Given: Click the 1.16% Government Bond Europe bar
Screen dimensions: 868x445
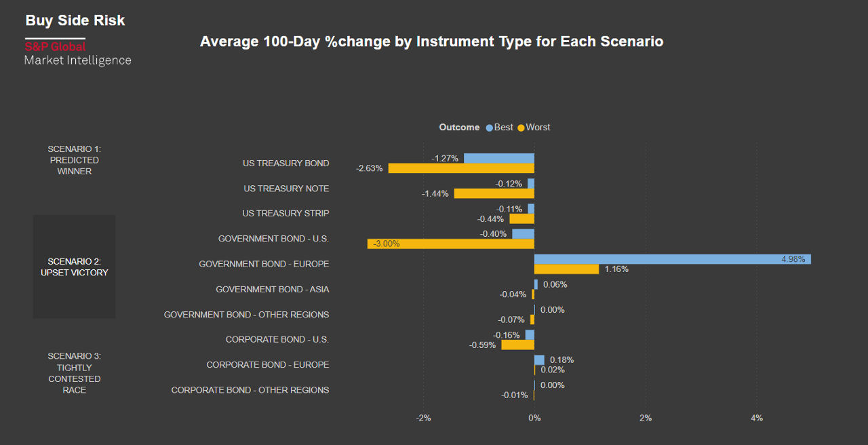Looking at the screenshot, I should pos(566,269).
